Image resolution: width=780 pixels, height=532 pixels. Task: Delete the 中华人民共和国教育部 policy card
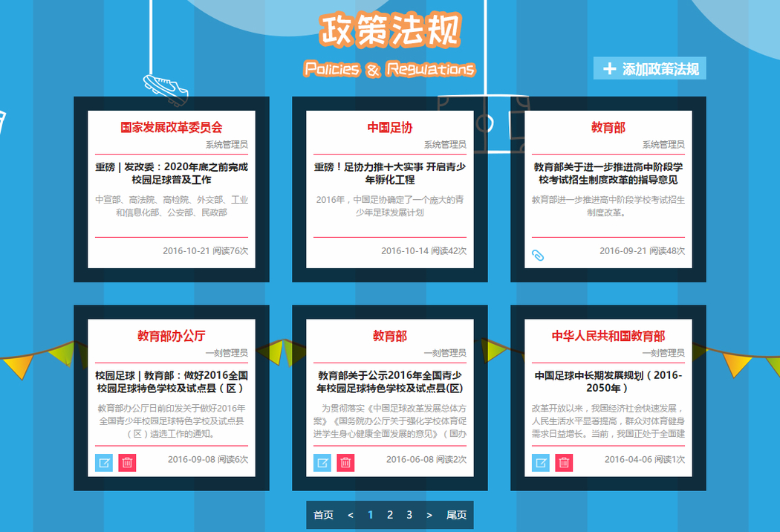[x=564, y=463]
